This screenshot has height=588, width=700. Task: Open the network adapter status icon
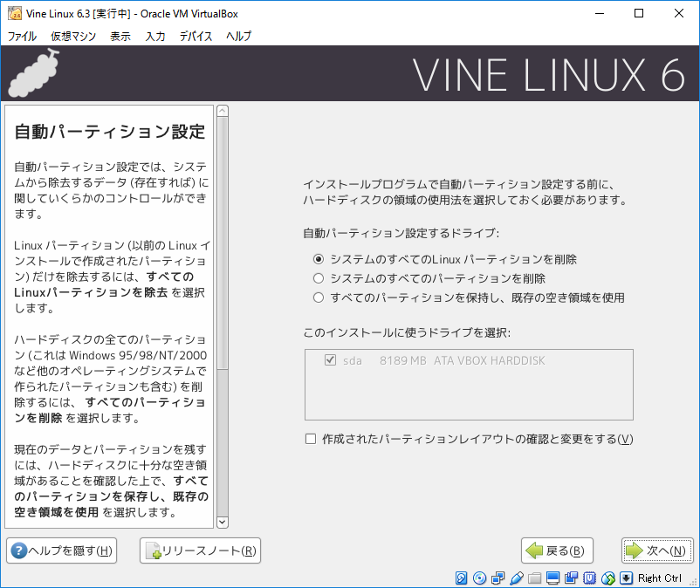[x=498, y=578]
